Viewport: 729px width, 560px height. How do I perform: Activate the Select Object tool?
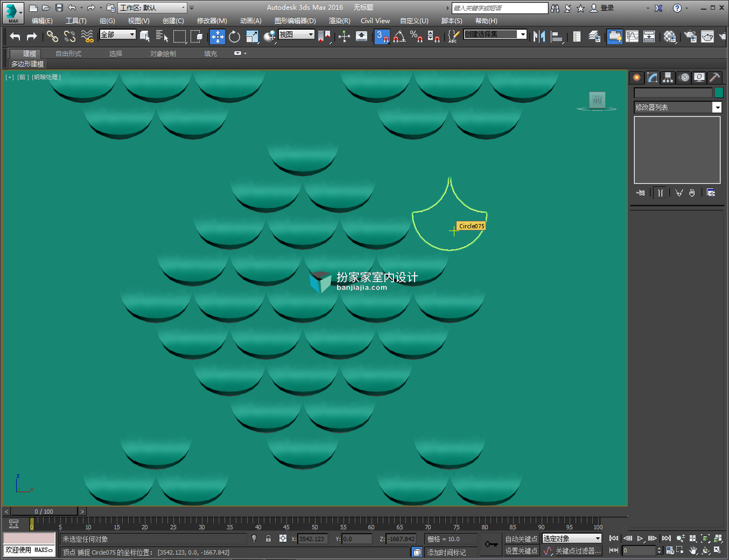coord(145,36)
